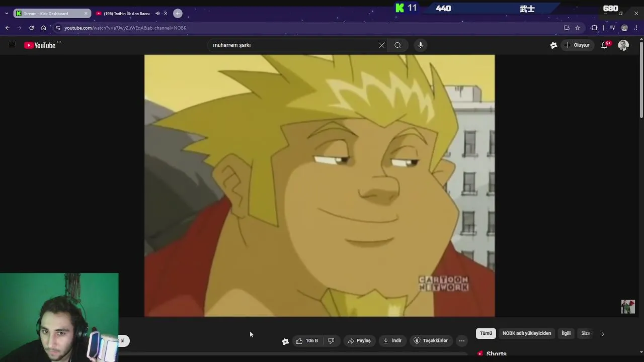Click the Kick logo overlay icon
644x362 pixels.
[400, 8]
